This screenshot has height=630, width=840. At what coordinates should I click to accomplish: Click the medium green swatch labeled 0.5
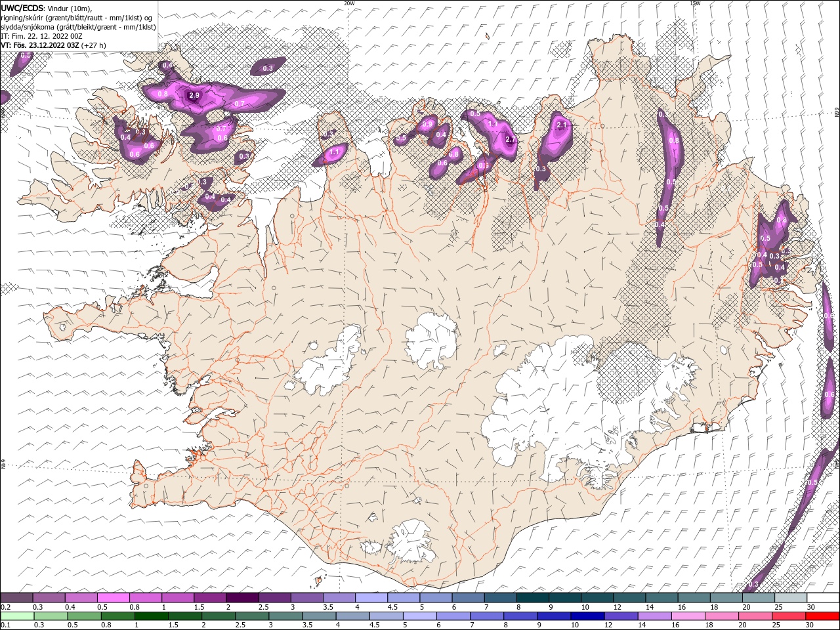pos(85,616)
